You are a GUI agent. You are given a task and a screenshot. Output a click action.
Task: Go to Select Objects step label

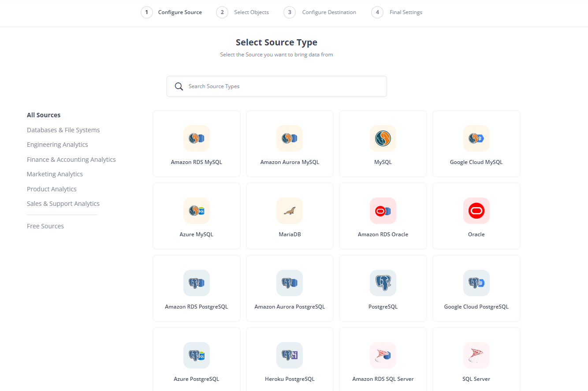pyautogui.click(x=251, y=12)
